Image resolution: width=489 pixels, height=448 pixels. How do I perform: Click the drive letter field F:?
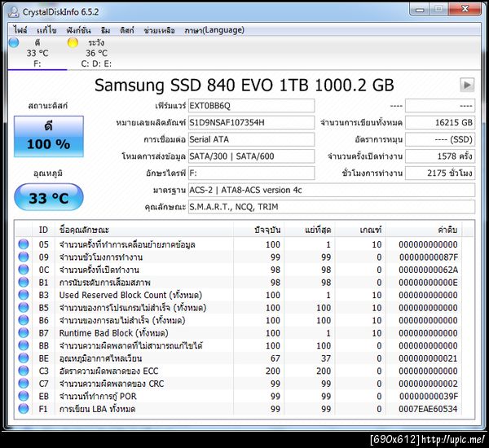(x=251, y=173)
